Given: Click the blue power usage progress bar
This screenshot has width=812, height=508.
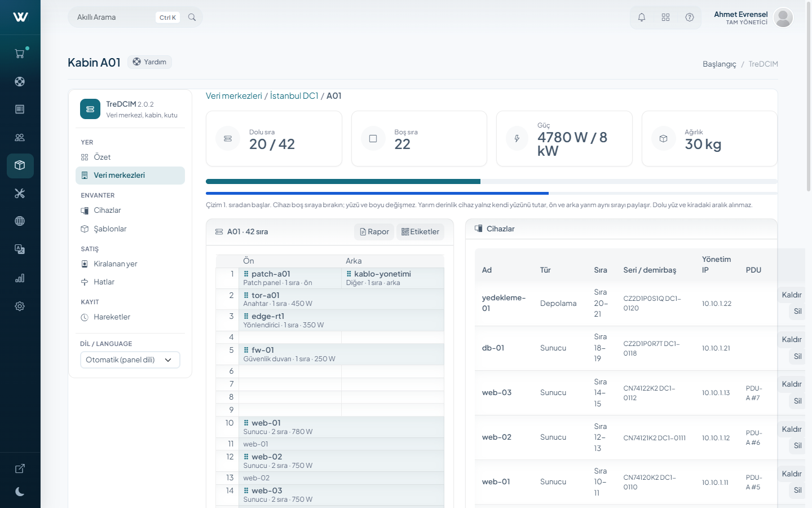Looking at the screenshot, I should pyautogui.click(x=491, y=194).
